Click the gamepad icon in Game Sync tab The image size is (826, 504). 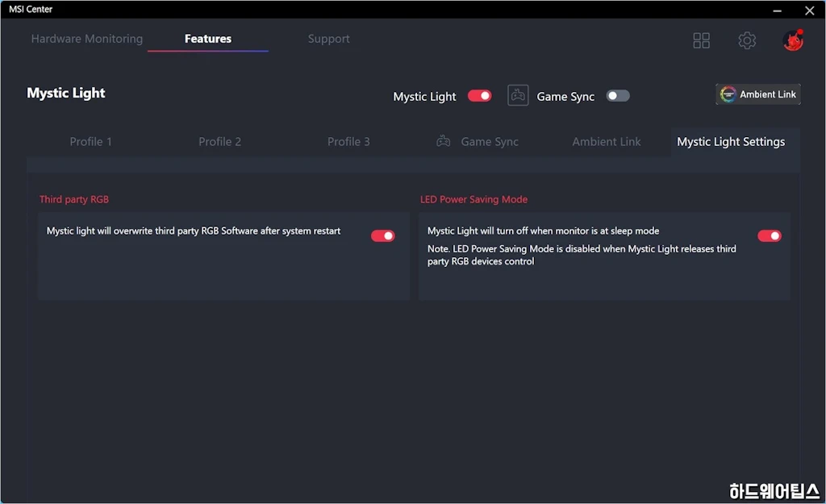click(443, 141)
